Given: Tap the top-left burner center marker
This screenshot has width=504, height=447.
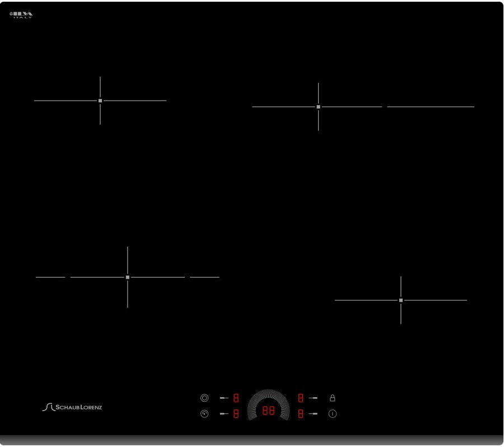Looking at the screenshot, I should pos(100,101).
